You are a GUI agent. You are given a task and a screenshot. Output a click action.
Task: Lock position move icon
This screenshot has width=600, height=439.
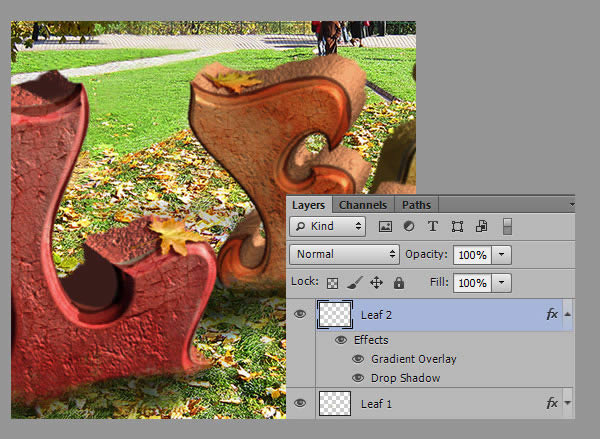[377, 283]
